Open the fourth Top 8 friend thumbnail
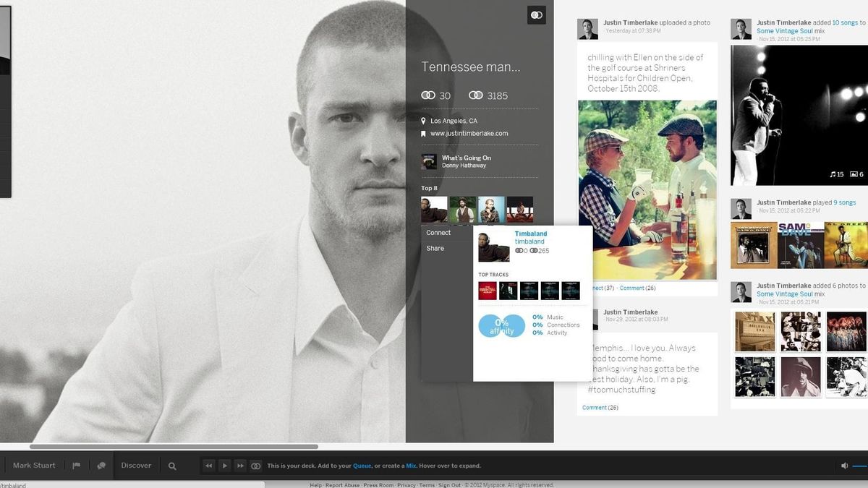Viewport: 868px width, 488px height. [x=520, y=210]
